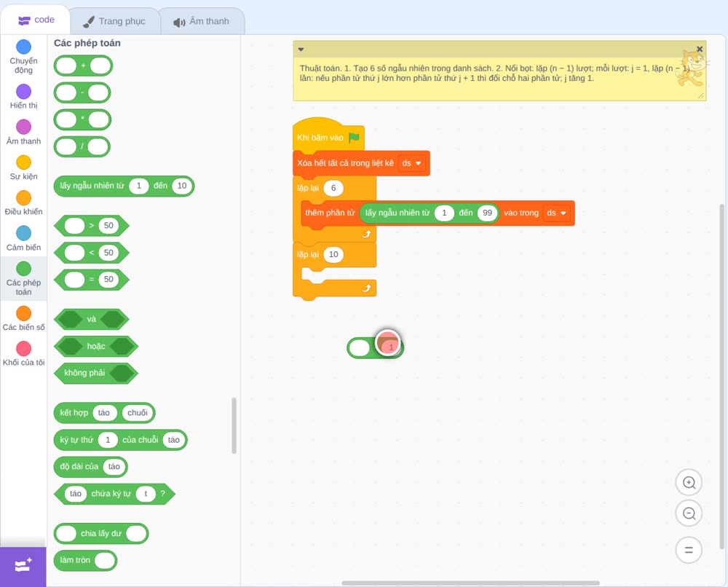Open the Chuyển động block category
This screenshot has height=587, width=728.
[23, 56]
